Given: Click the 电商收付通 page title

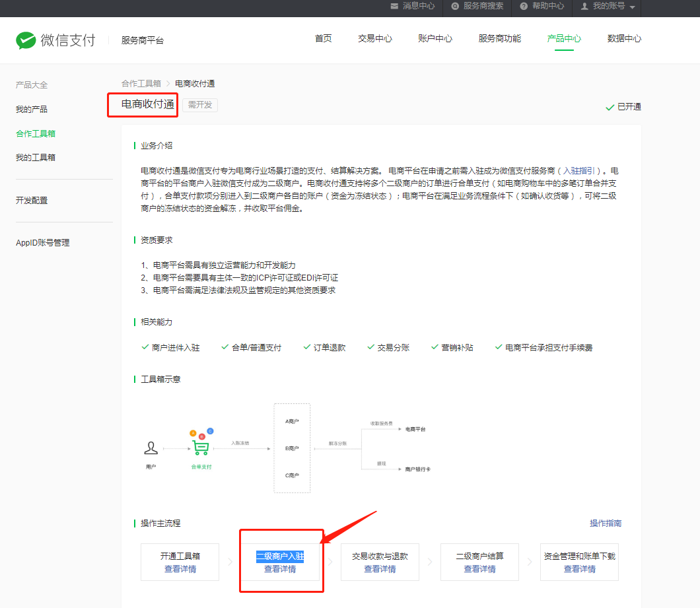Looking at the screenshot, I should [148, 104].
